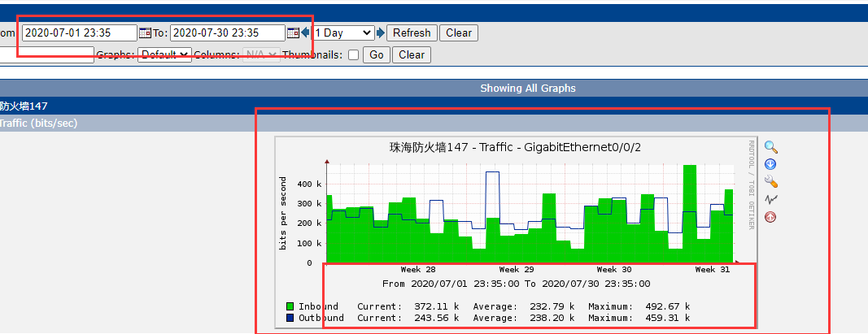Click the blue Outbound legend swatch
This screenshot has height=334, width=868.
pos(290,318)
